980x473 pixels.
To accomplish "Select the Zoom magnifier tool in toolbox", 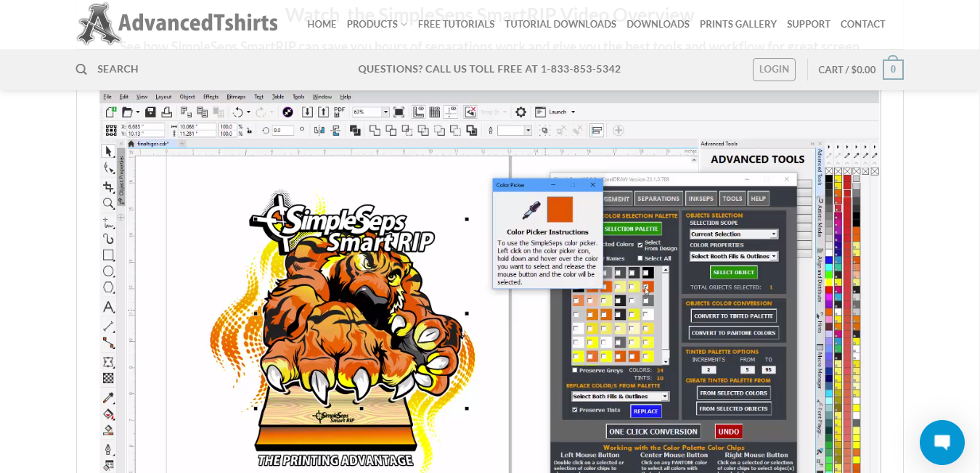I will pyautogui.click(x=108, y=204).
